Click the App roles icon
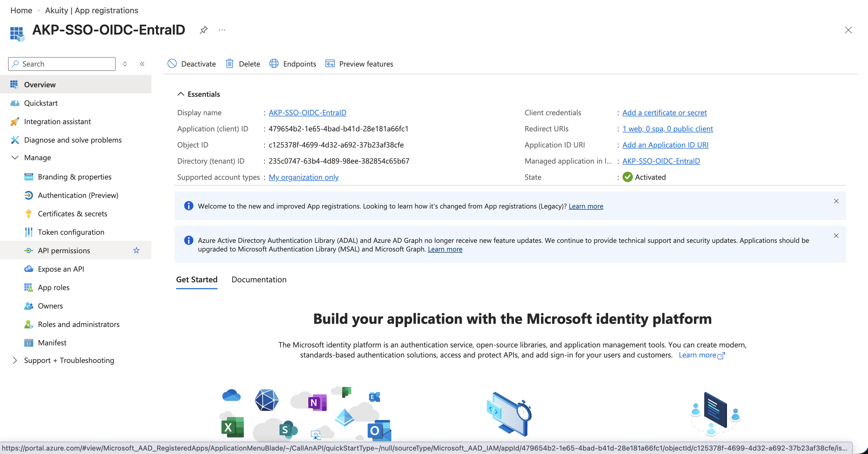This screenshot has width=868, height=454. [x=29, y=287]
